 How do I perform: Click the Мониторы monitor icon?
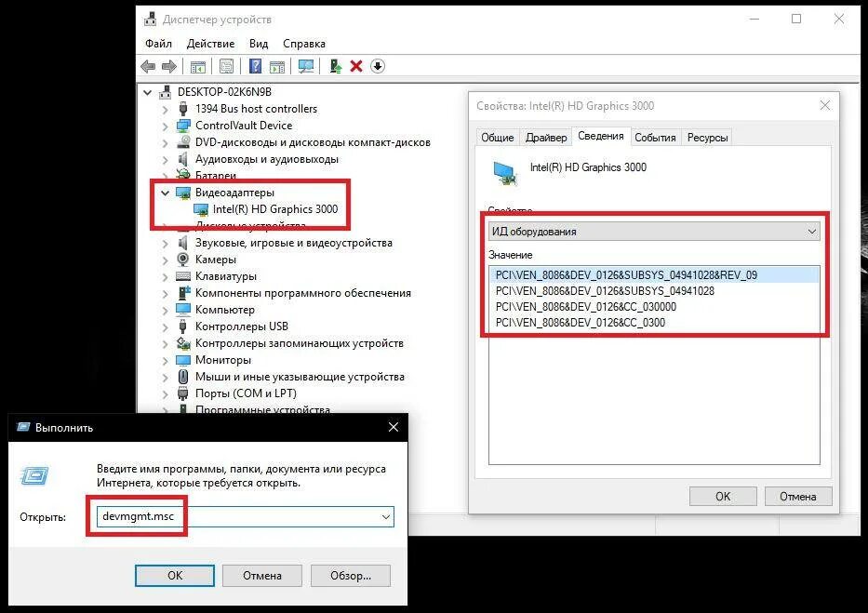click(x=183, y=360)
